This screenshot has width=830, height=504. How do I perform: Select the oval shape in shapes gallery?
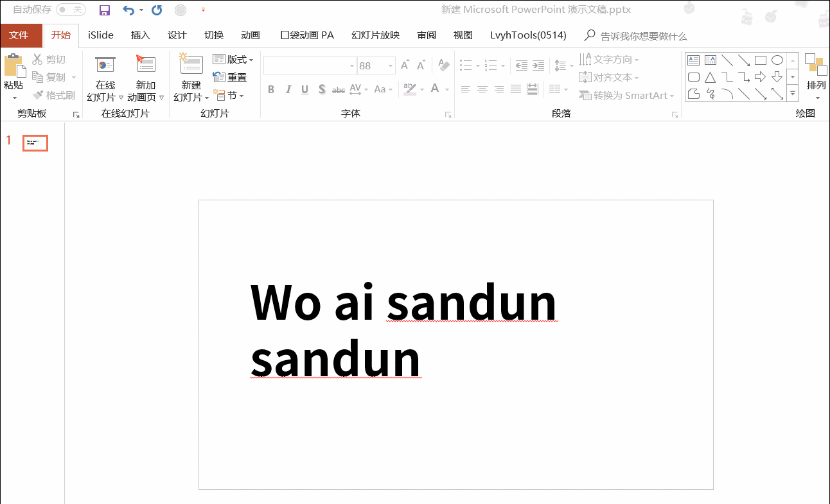click(x=777, y=60)
